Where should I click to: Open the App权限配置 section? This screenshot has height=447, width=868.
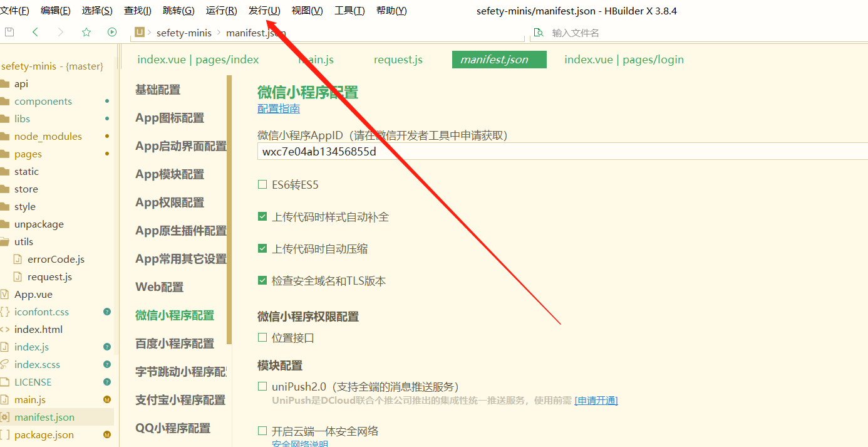(170, 202)
